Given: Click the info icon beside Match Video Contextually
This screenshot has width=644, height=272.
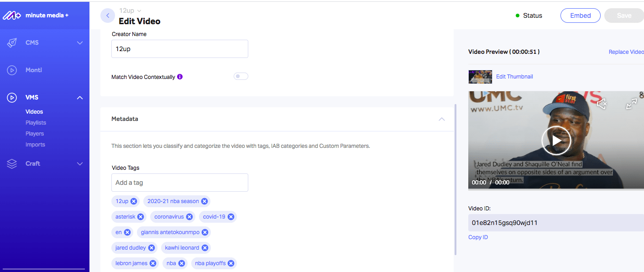Looking at the screenshot, I should point(180,77).
